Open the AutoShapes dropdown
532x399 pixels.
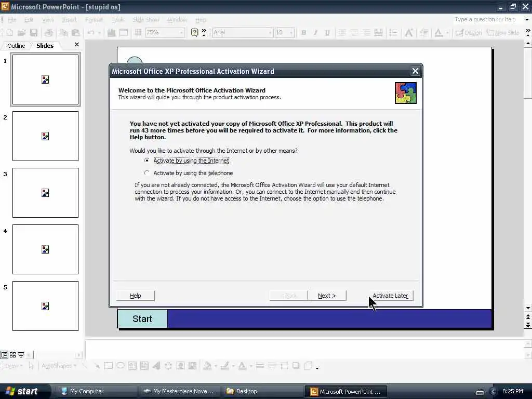pyautogui.click(x=59, y=366)
